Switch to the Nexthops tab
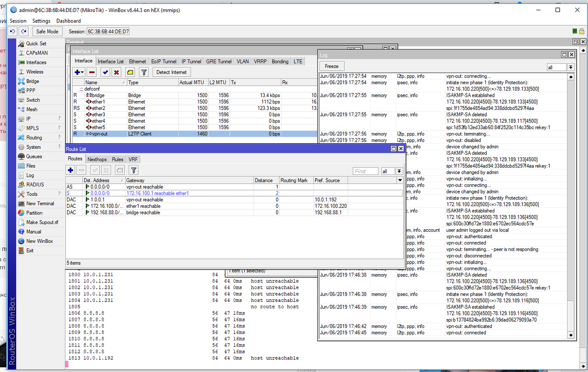Viewport: 588px width, 372px height. [97, 159]
